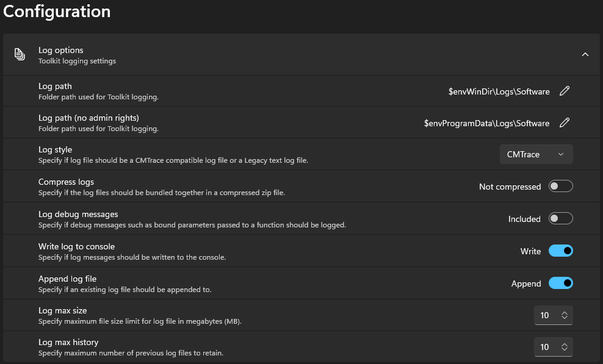
Task: Collapse the Log options section chevron
Action: point(585,54)
